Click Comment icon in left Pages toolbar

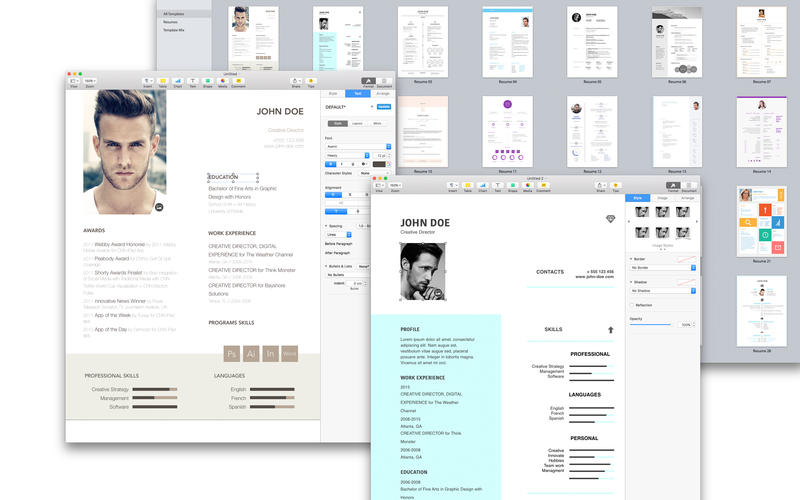(238, 81)
